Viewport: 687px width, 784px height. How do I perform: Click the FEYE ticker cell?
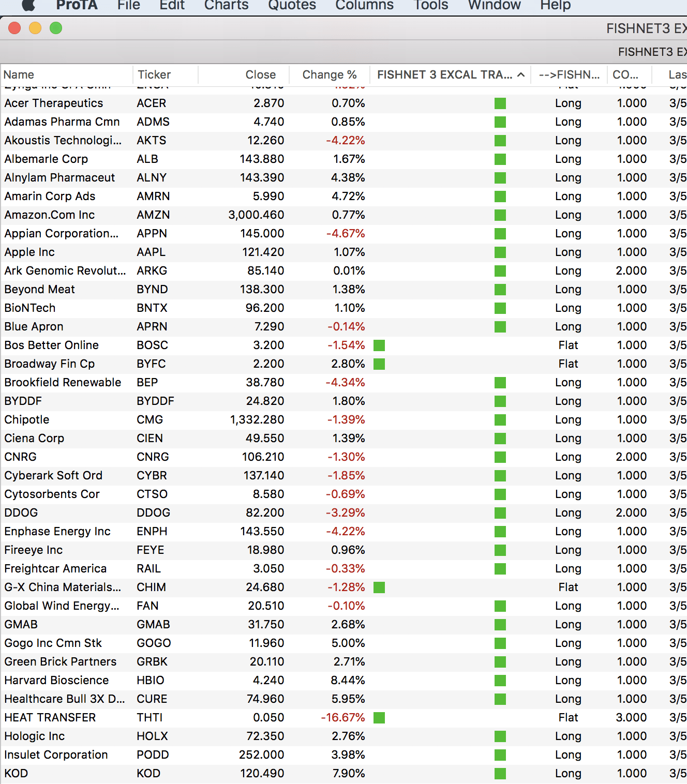pos(150,550)
